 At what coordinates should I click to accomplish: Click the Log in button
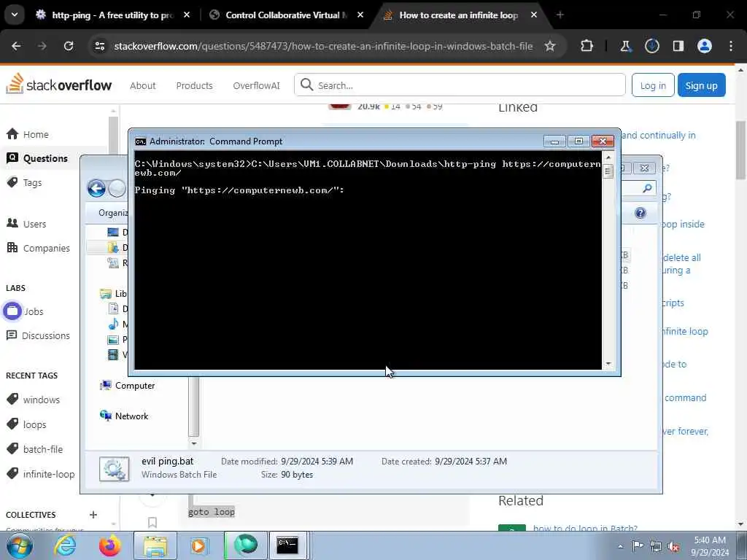pos(653,85)
